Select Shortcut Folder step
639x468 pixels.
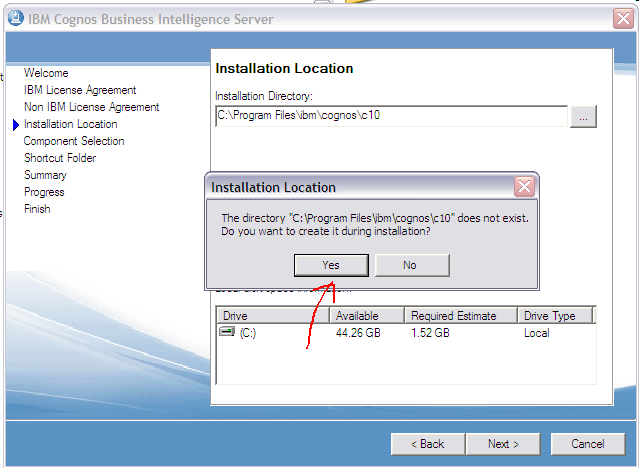tap(60, 158)
